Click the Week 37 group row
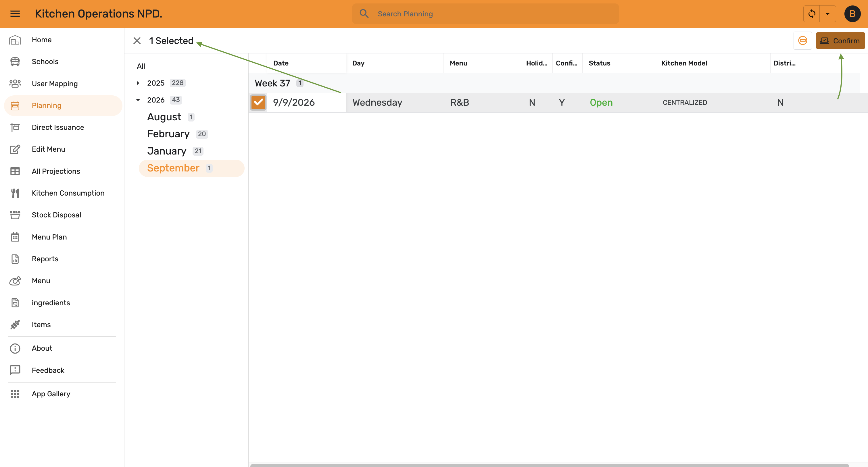This screenshot has height=467, width=868. [554, 83]
